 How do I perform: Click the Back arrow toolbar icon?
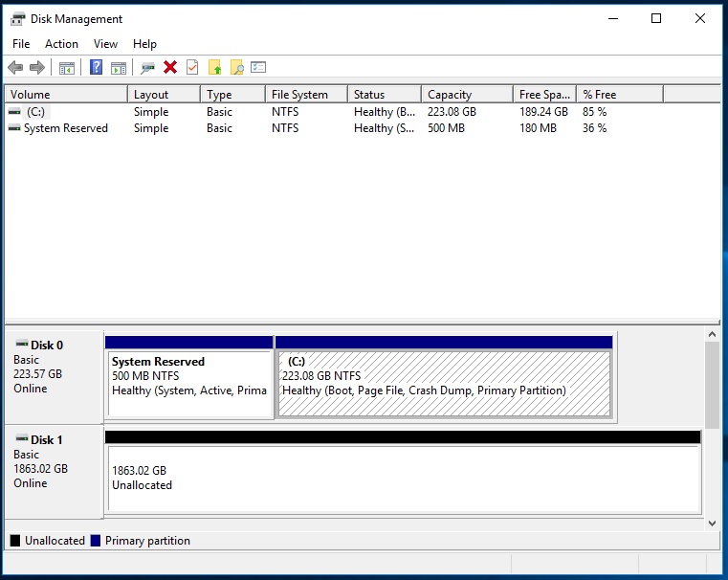pyautogui.click(x=15, y=67)
